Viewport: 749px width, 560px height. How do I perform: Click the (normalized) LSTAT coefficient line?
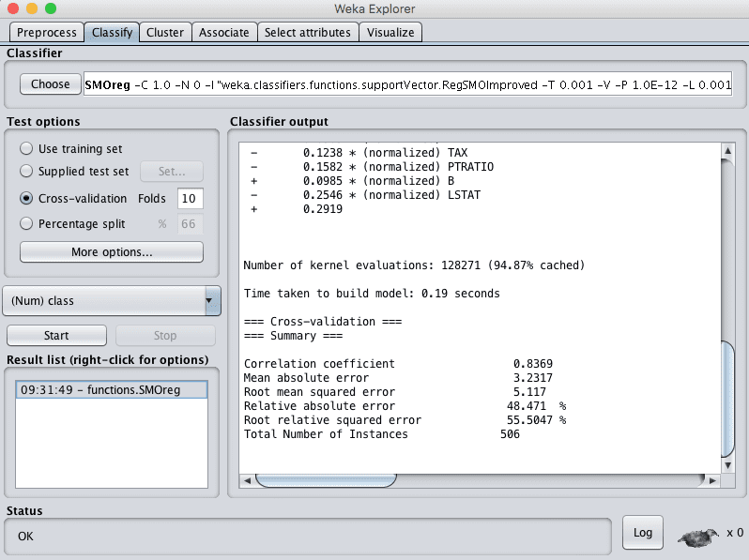pos(365,195)
